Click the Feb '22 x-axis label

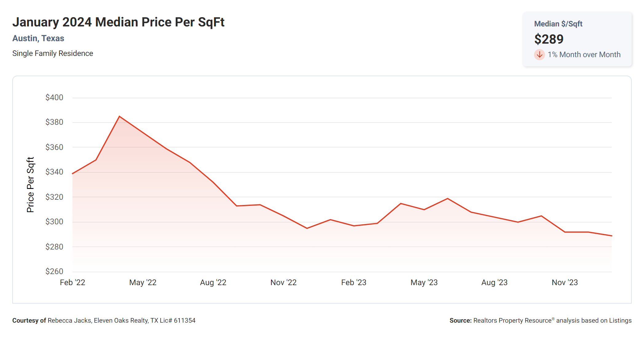(73, 282)
